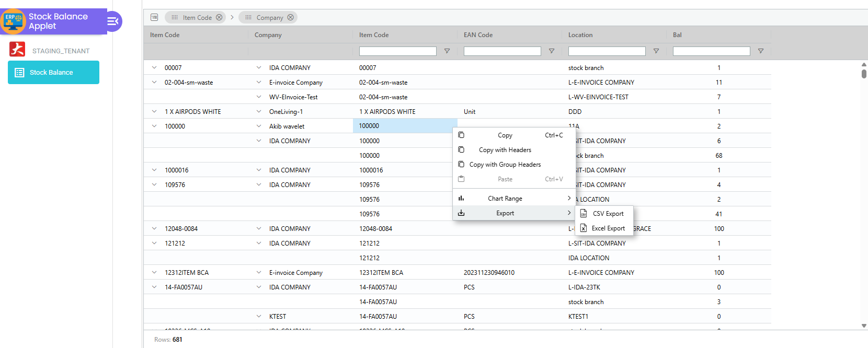The height and width of the screenshot is (348, 868).
Task: Click the Item Code filter text field
Action: click(x=397, y=51)
